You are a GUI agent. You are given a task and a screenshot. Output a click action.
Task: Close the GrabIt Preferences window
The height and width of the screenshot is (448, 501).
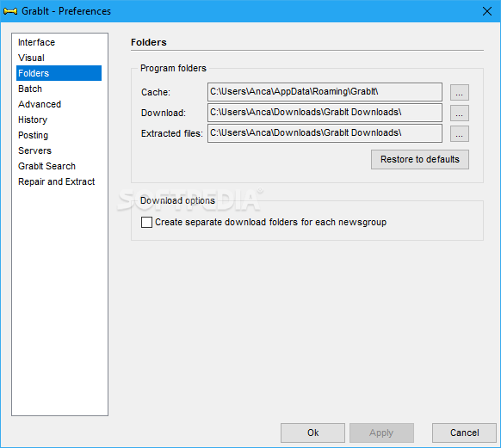tap(487, 11)
